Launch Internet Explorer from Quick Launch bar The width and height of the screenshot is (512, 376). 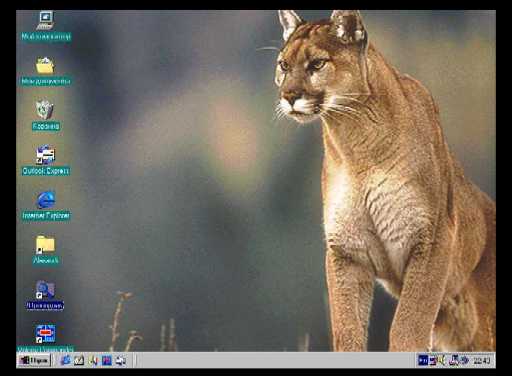(65, 360)
